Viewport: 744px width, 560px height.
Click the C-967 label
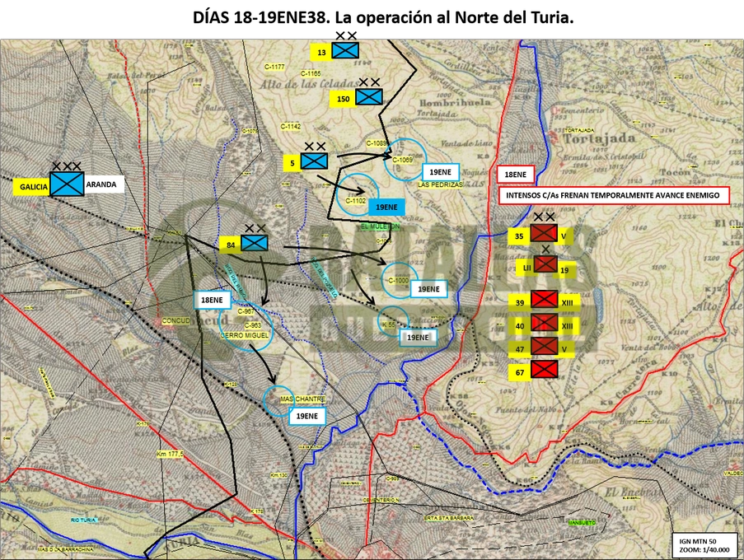tap(246, 311)
